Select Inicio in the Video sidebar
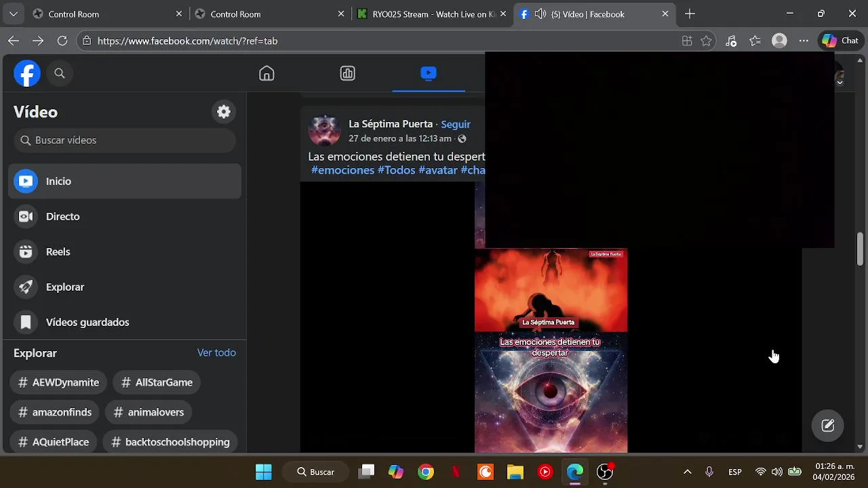Viewport: 868px width, 488px height. coord(125,181)
